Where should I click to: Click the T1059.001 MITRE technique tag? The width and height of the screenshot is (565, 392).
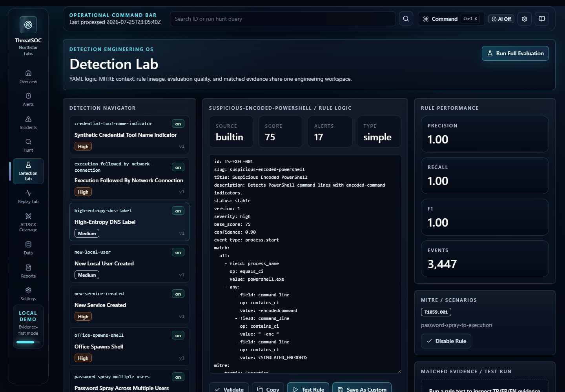436,312
